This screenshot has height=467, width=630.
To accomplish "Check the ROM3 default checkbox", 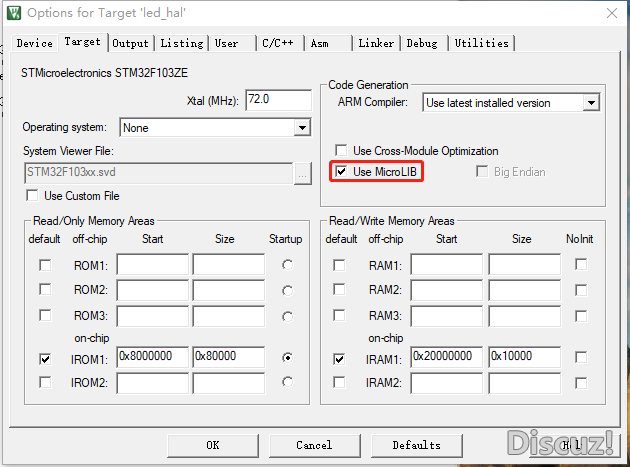I will [x=45, y=315].
